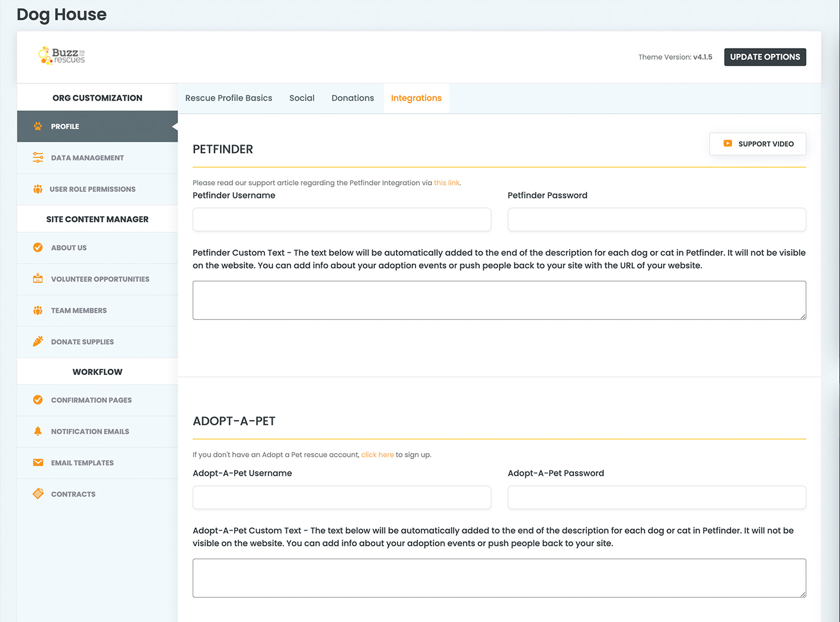Click into Petfinder Custom Text area
The width and height of the screenshot is (840, 622).
point(499,300)
